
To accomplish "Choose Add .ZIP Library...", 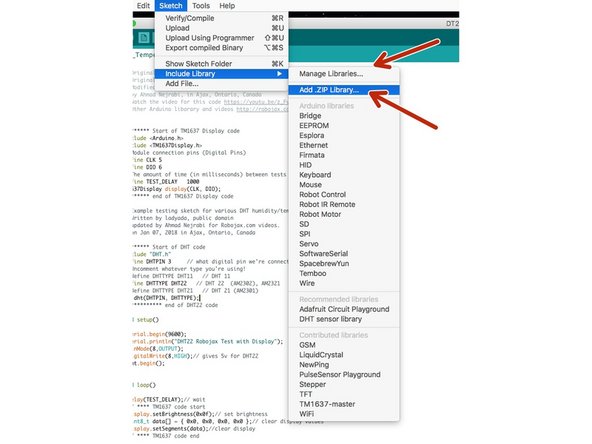I will (x=344, y=90).
